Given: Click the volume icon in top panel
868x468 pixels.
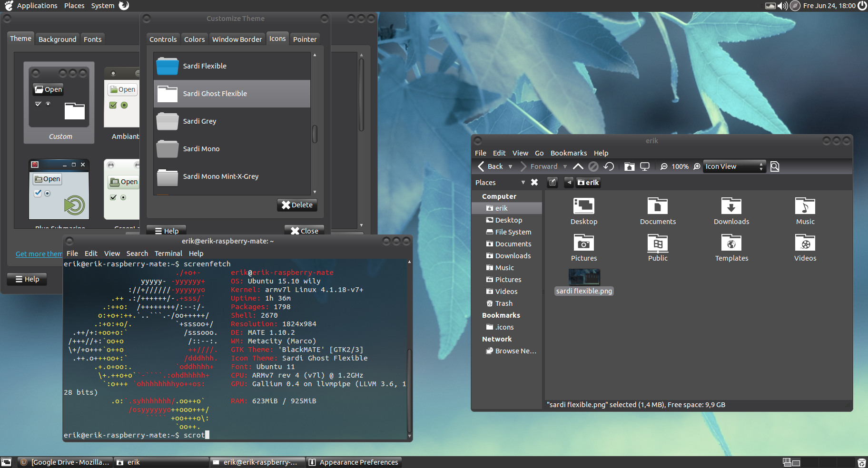Looking at the screenshot, I should click(782, 6).
